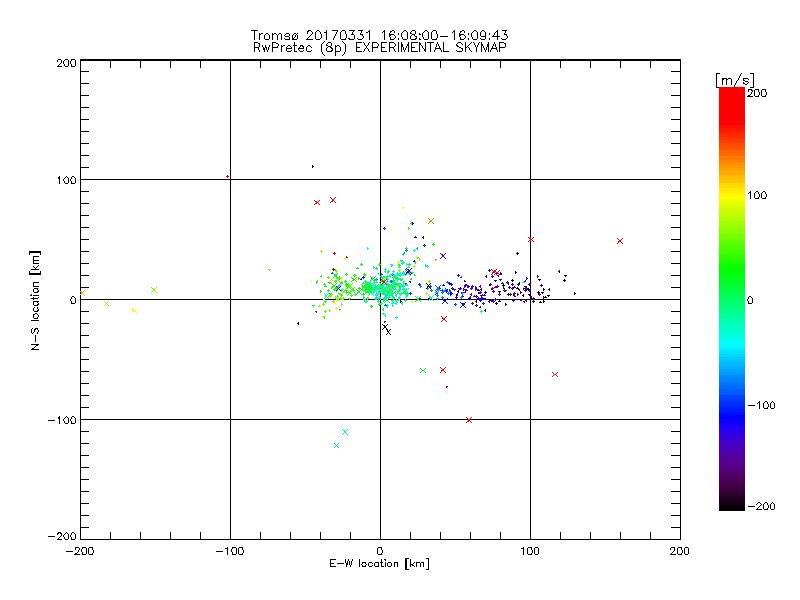Click the 'E-W location [km]' axis label
Viewport: 800px width, 600px height.
pos(379,564)
